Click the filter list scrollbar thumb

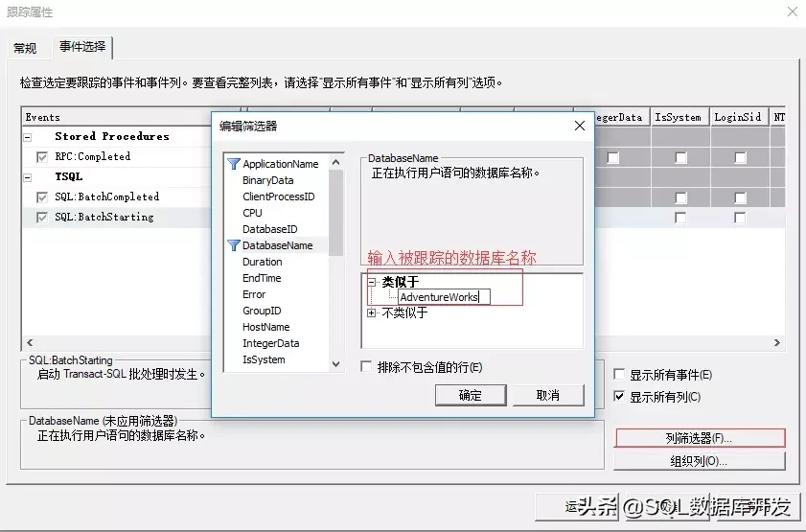tap(335, 212)
